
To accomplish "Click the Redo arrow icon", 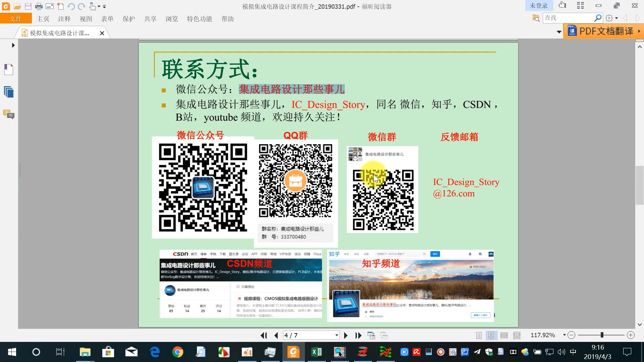I will pyautogui.click(x=82, y=6).
